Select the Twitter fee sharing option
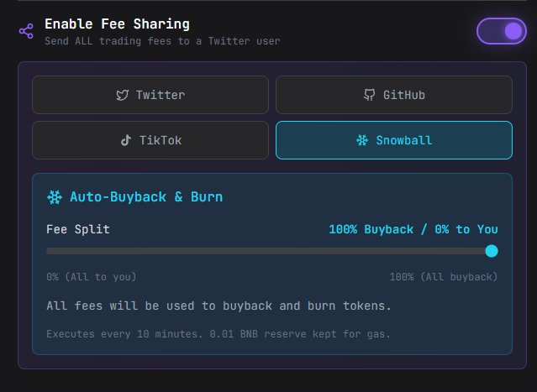The width and height of the screenshot is (537, 392). 150,95
